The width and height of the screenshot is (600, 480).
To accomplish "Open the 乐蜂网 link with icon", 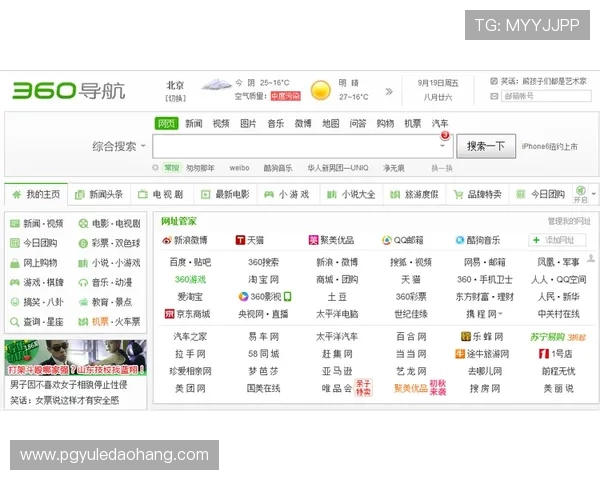I will tap(482, 336).
